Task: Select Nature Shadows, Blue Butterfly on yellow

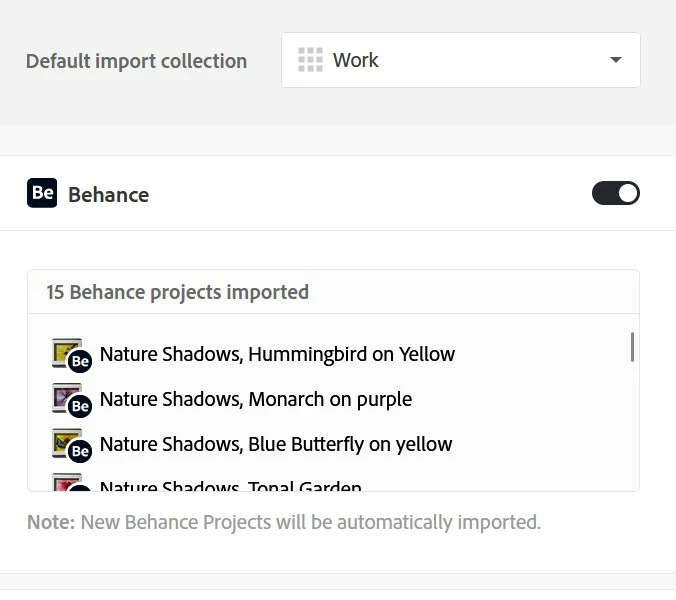Action: [x=276, y=444]
